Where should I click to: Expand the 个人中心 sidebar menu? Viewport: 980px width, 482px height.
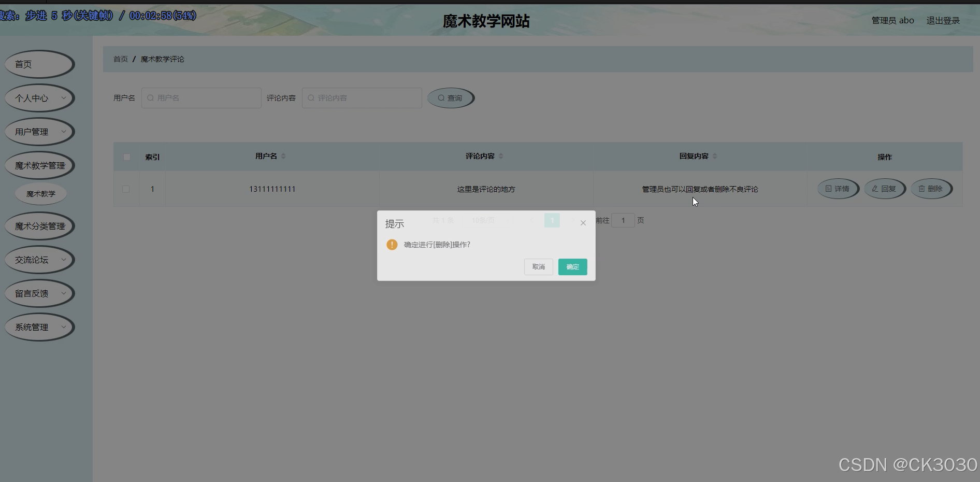[x=39, y=98]
